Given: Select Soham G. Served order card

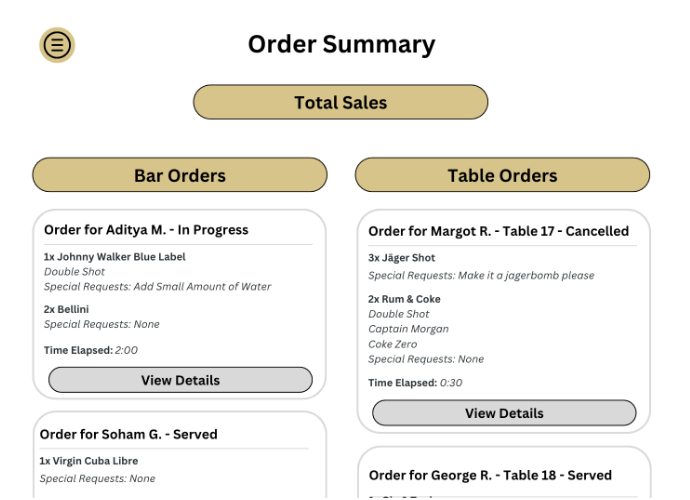Looking at the screenshot, I should [128, 434].
